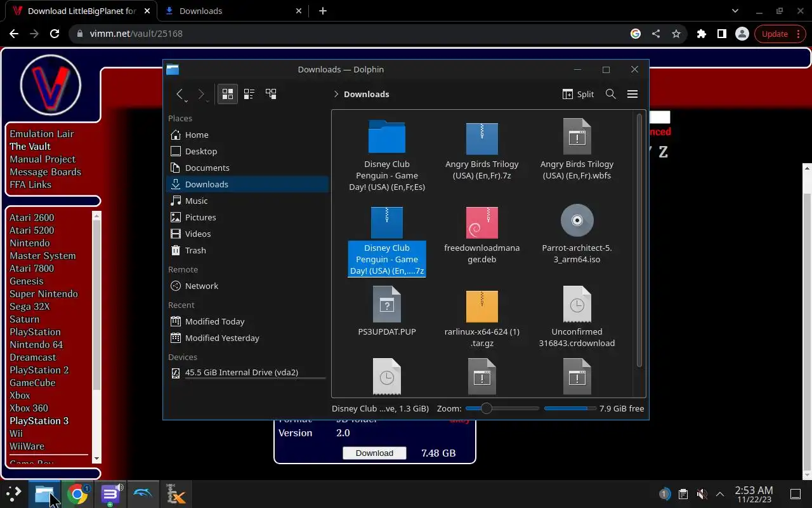Show files Modified Today
812x508 pixels.
tap(247, 321)
